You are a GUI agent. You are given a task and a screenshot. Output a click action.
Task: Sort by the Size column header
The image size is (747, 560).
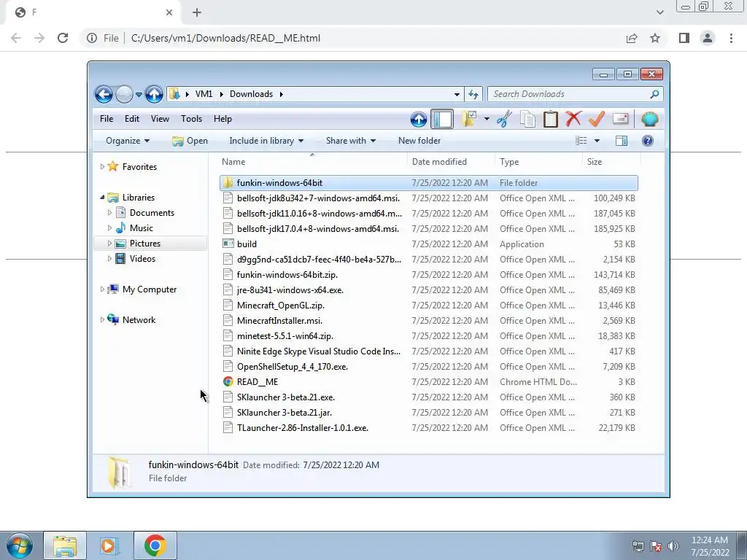611,161
